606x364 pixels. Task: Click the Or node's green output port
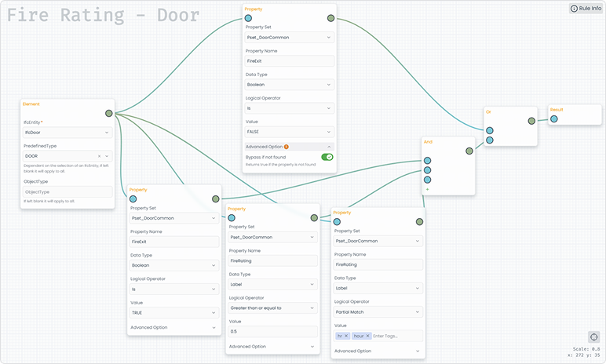point(531,121)
